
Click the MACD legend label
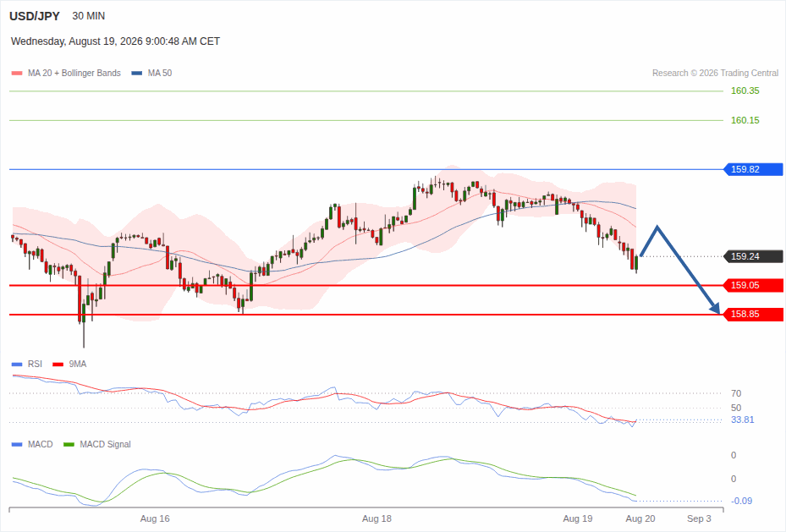pos(40,444)
